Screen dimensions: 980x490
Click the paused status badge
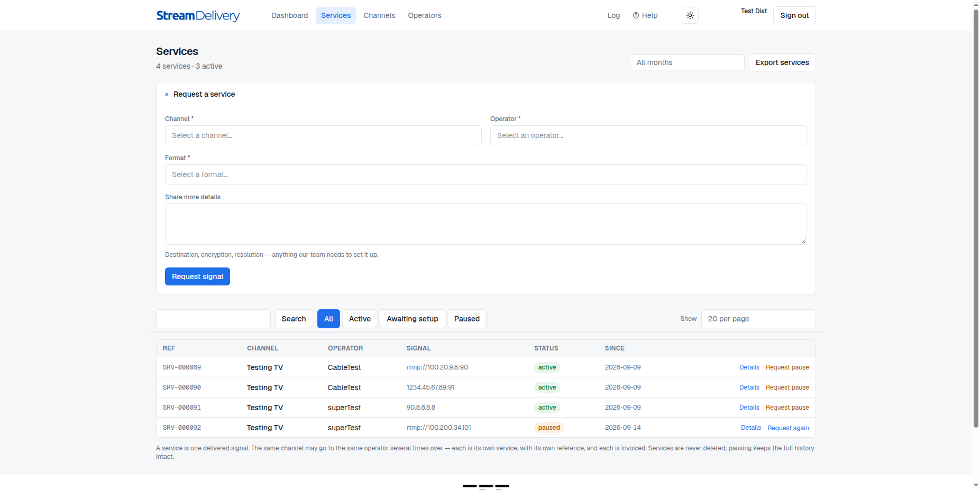(x=549, y=428)
